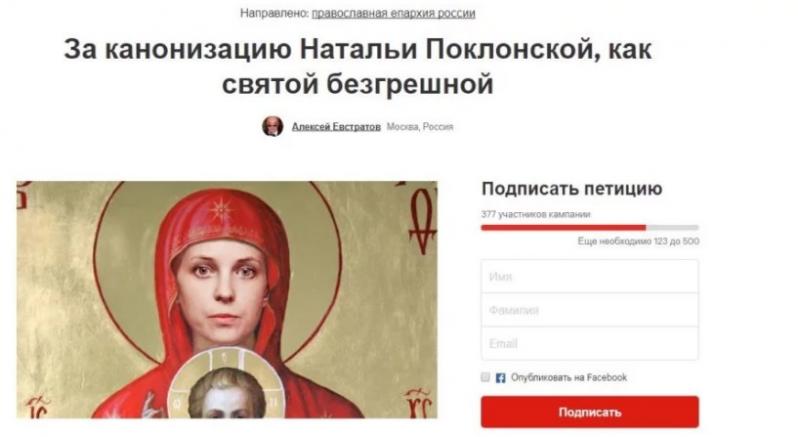Click the red signature progress bar
798x437 pixels.
point(563,228)
